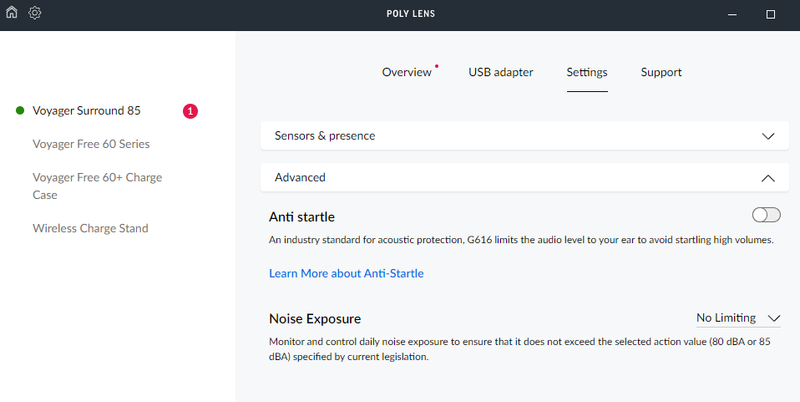
Task: Collapse the Advanced section chevron
Action: (x=768, y=178)
